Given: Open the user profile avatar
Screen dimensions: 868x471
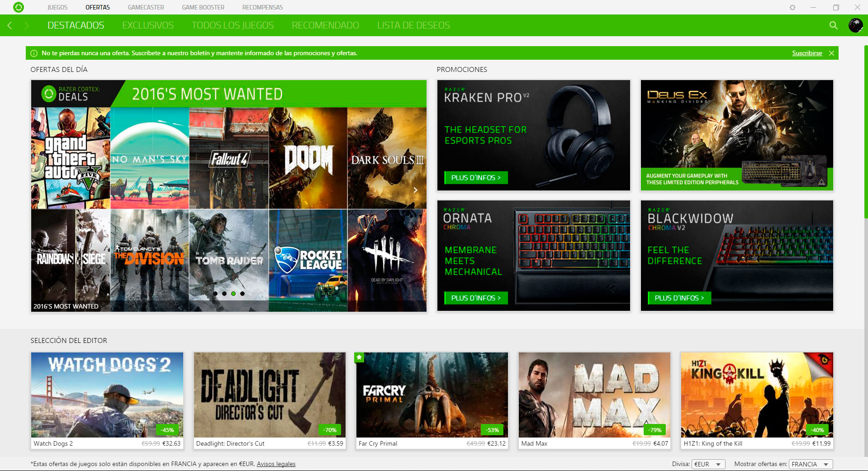Looking at the screenshot, I should 855,25.
